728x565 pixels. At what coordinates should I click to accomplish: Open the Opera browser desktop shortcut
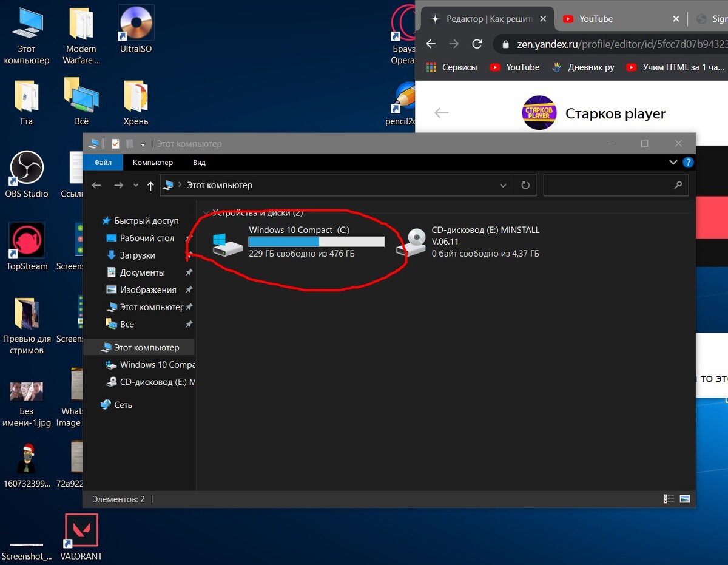pyautogui.click(x=402, y=35)
